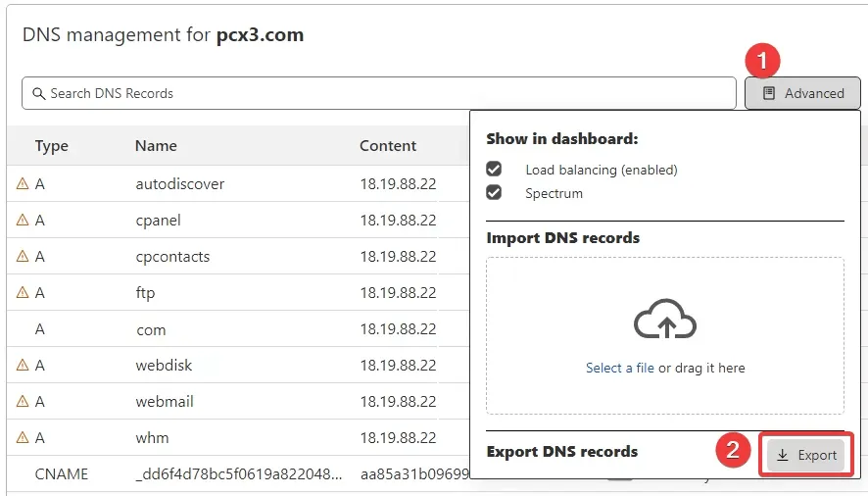Click the warning icon beside webdisk record

point(23,365)
